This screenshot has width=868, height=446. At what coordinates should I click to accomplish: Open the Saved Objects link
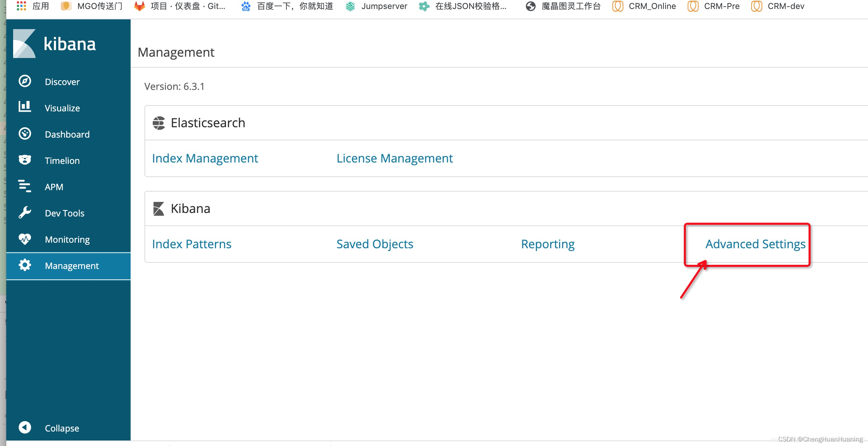(x=375, y=244)
